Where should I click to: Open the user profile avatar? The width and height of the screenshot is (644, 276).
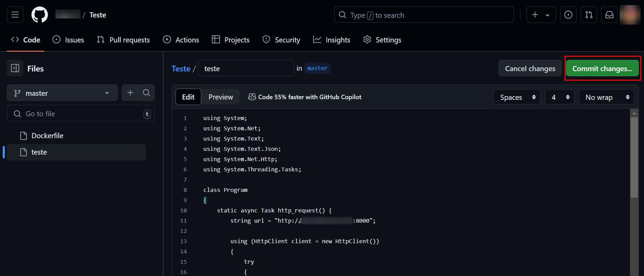[630, 15]
